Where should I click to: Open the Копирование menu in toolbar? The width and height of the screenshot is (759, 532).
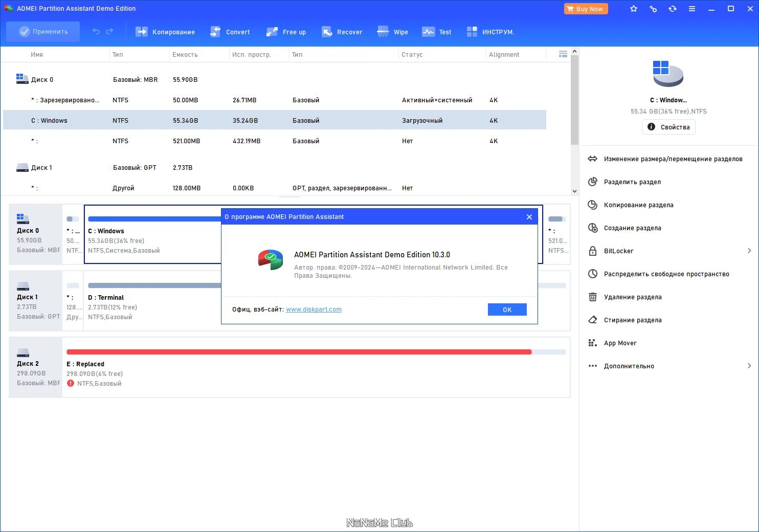165,32
